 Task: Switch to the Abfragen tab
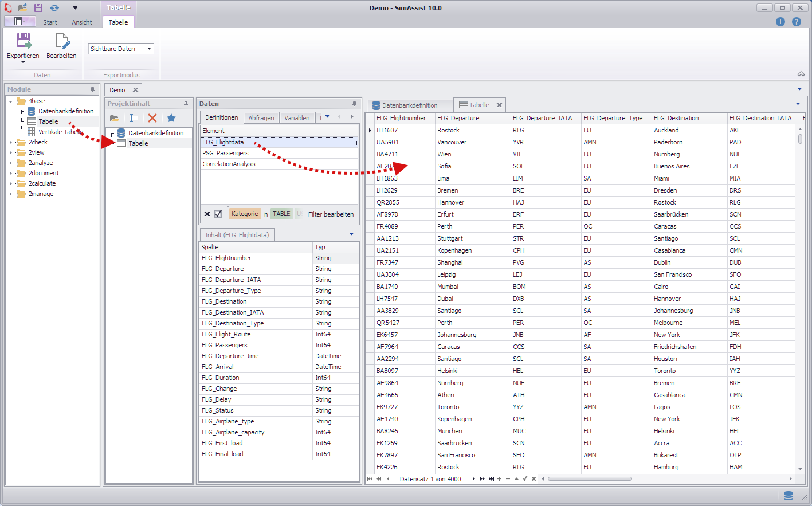[x=261, y=117]
